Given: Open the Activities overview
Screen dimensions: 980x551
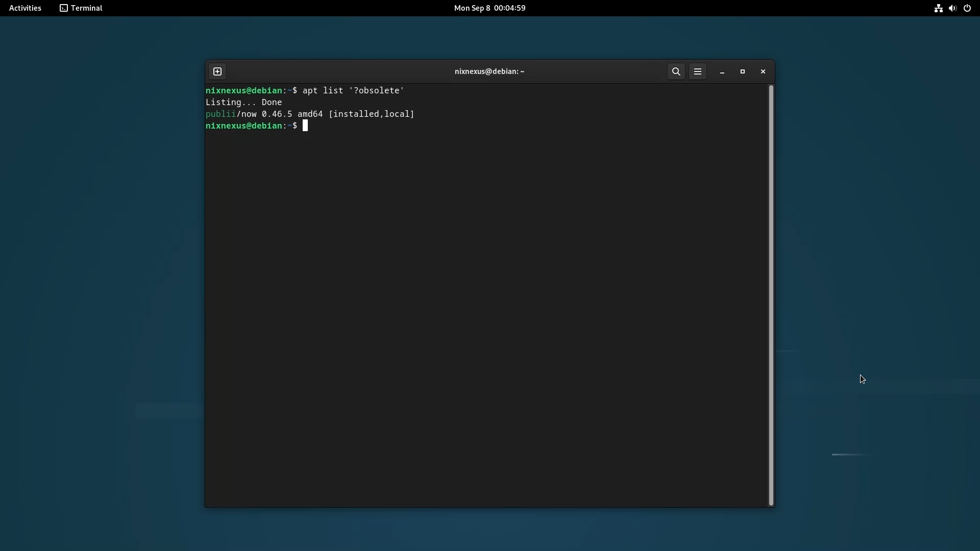Looking at the screenshot, I should tap(25, 8).
